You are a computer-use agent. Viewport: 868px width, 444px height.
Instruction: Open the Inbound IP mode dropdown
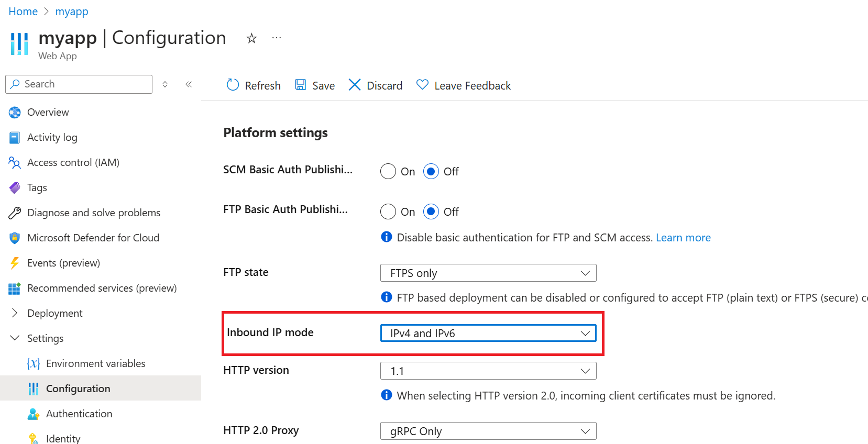click(585, 333)
